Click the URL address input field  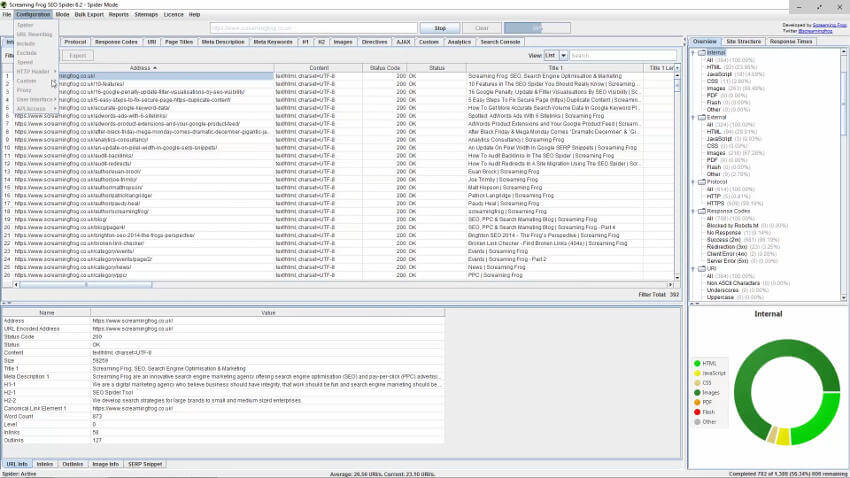coord(313,28)
